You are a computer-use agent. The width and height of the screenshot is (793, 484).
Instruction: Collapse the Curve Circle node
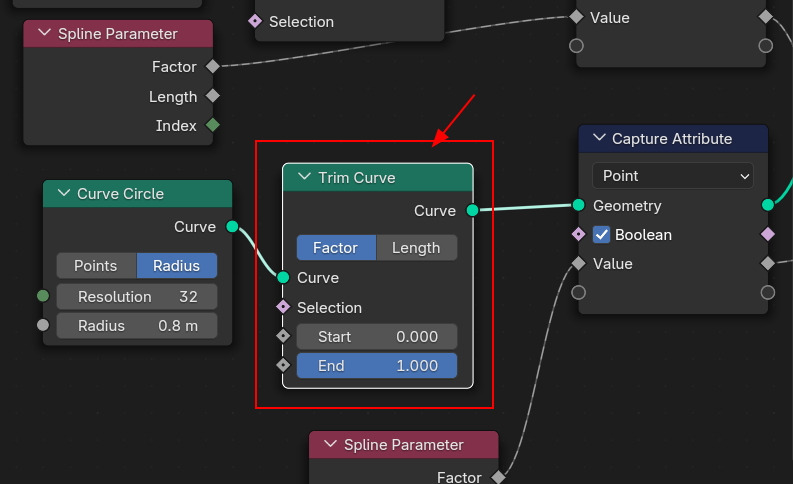click(x=64, y=193)
